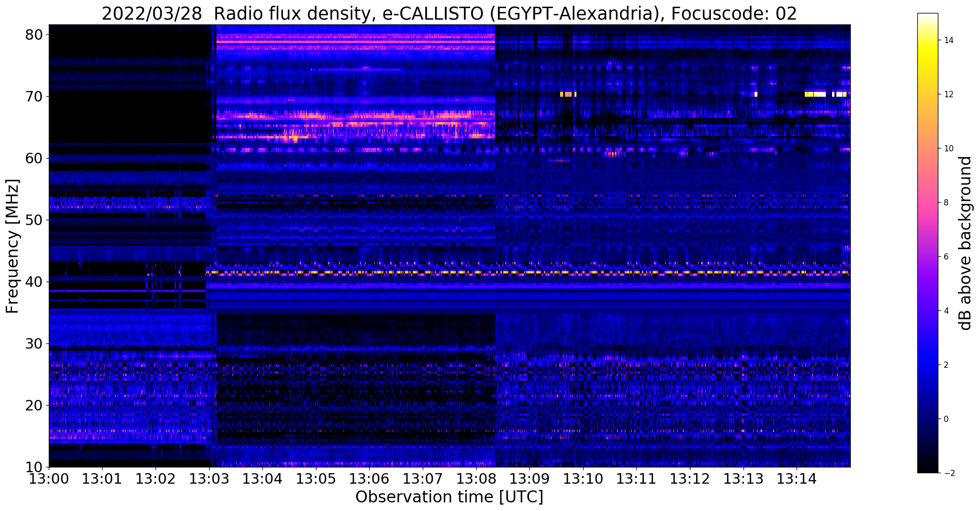Screen dimensions: 980x511
Task: Click the colorbar at the 8 dB level
Action: 927,203
